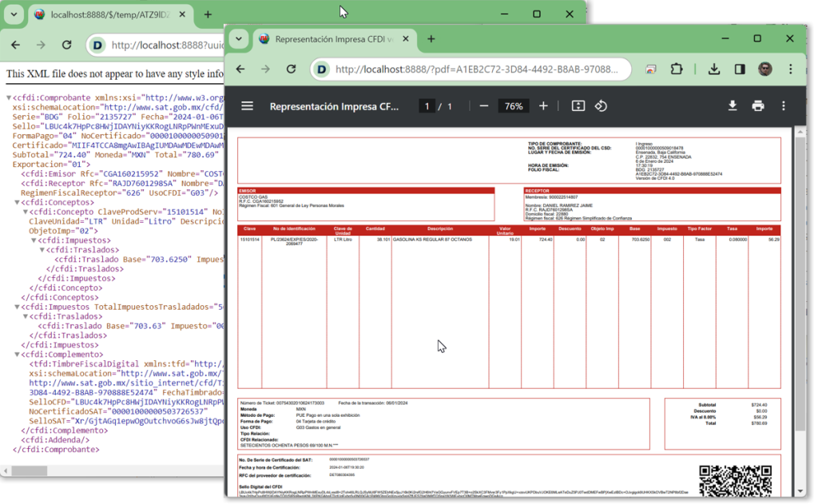Collapse the cfdi:Conceptos XML node
This screenshot has width=818, height=504.
(18, 203)
